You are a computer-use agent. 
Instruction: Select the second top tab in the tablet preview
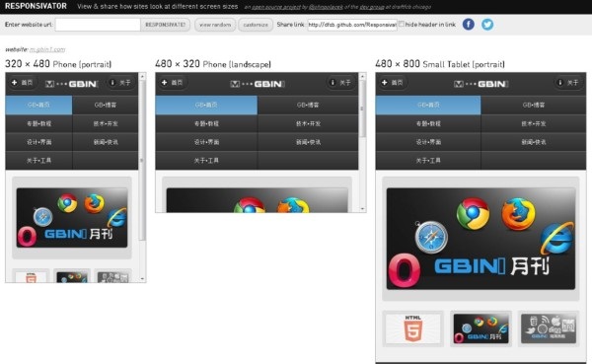[534, 105]
